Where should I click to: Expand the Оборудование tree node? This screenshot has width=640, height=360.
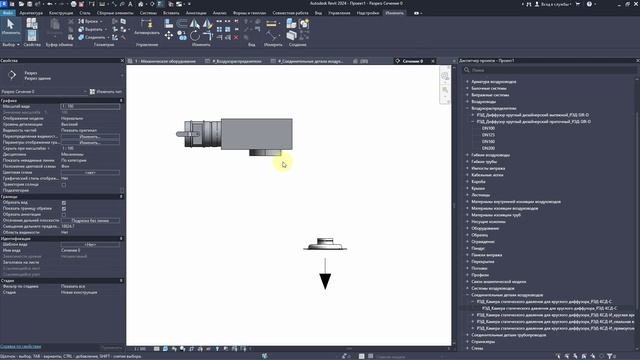[x=468, y=228]
